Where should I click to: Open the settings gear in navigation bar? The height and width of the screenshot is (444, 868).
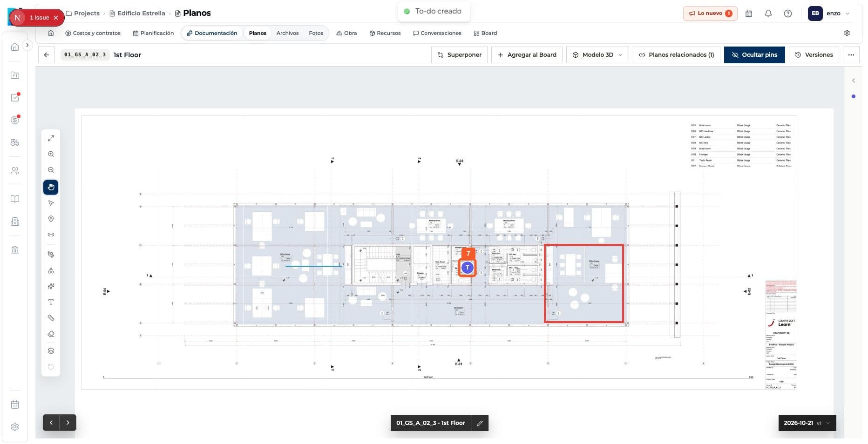847,33
